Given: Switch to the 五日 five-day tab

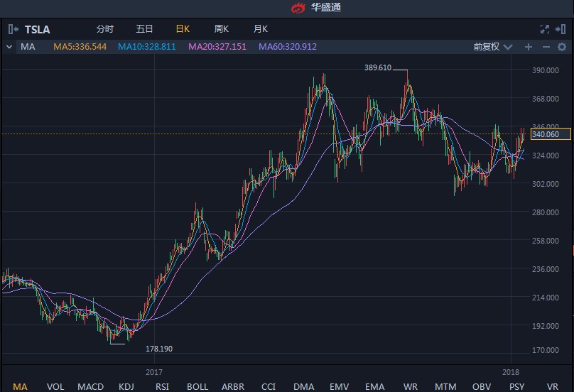Looking at the screenshot, I should coord(144,29).
